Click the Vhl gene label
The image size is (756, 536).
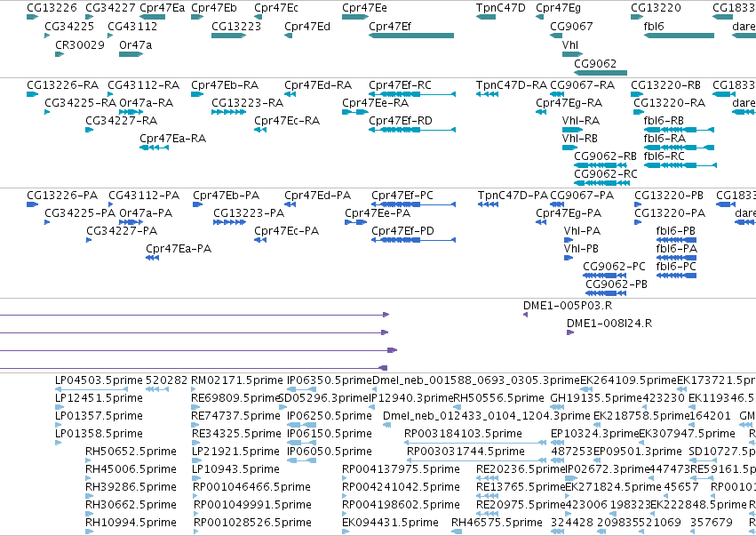click(x=570, y=44)
